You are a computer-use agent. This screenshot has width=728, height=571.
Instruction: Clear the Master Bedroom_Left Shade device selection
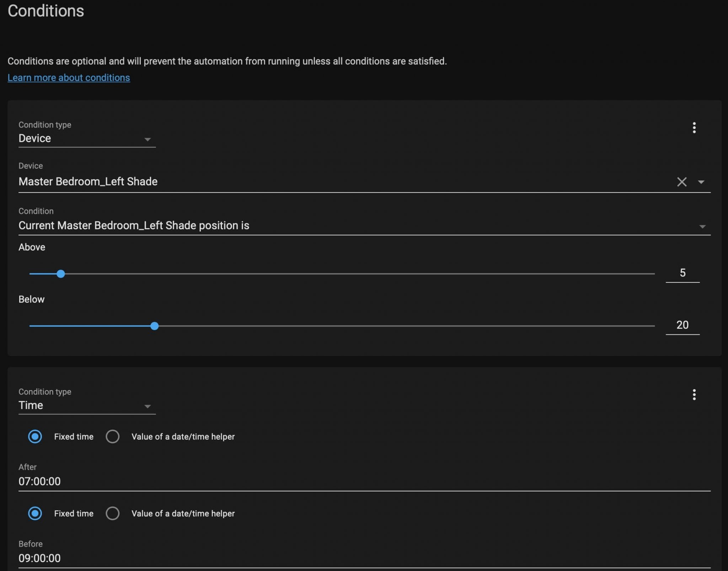[681, 182]
